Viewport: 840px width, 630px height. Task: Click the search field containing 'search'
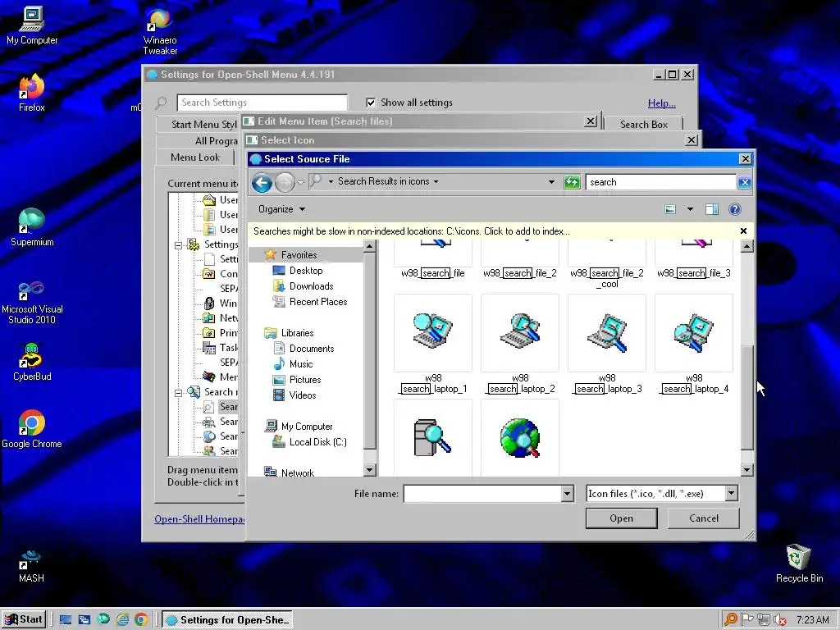(x=660, y=182)
